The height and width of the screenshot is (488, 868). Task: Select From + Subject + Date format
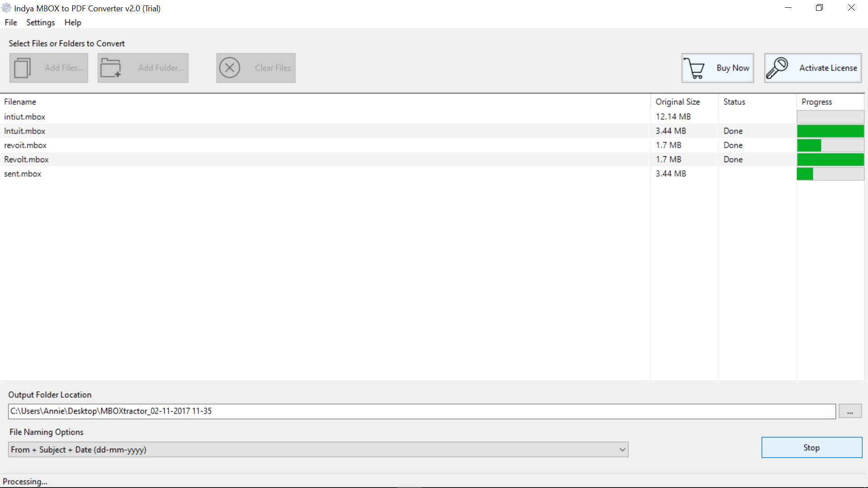(318, 449)
